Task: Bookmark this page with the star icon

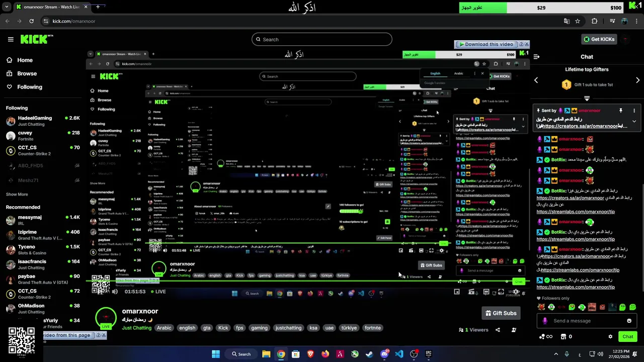Action: click(578, 21)
